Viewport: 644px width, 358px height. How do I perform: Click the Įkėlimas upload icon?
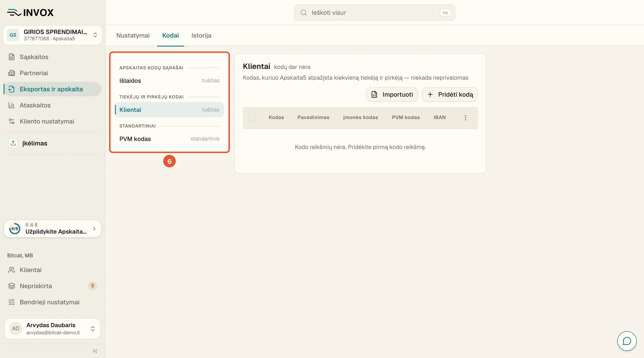click(13, 143)
